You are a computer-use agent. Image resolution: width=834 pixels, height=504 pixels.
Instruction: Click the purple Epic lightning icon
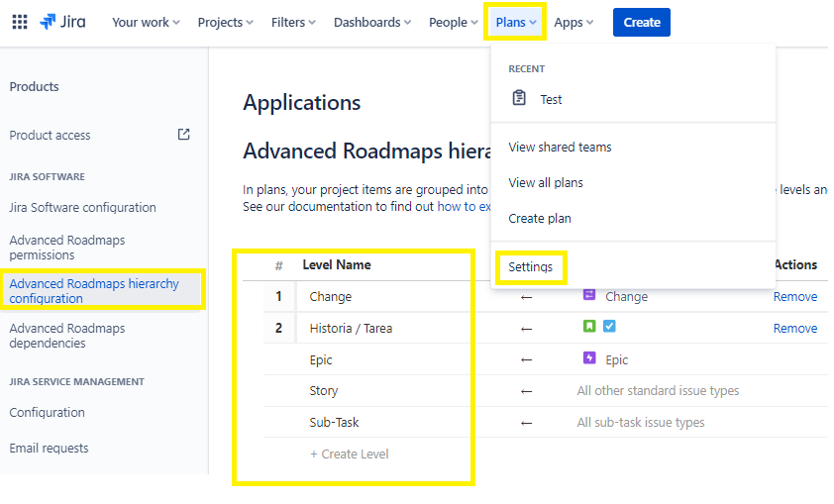(x=589, y=357)
